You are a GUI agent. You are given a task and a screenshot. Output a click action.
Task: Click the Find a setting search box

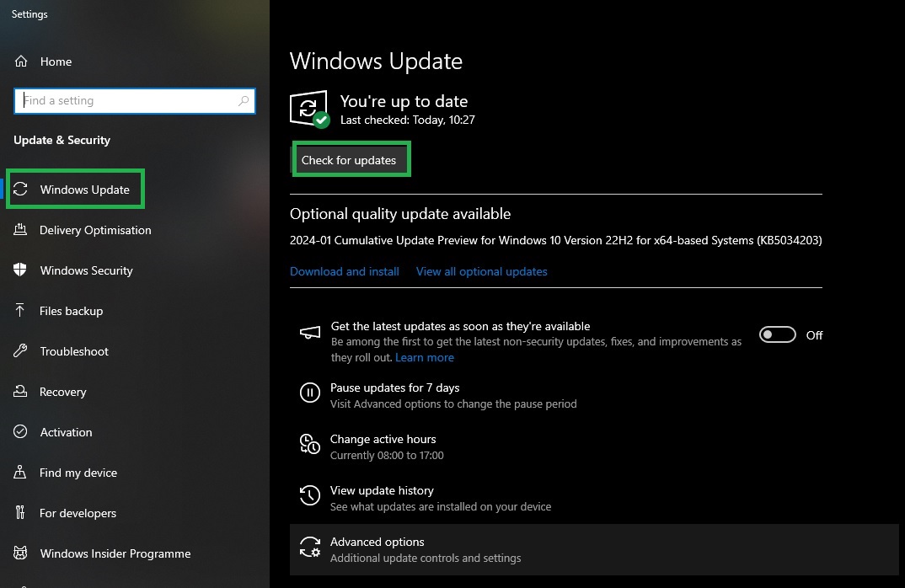pos(135,100)
